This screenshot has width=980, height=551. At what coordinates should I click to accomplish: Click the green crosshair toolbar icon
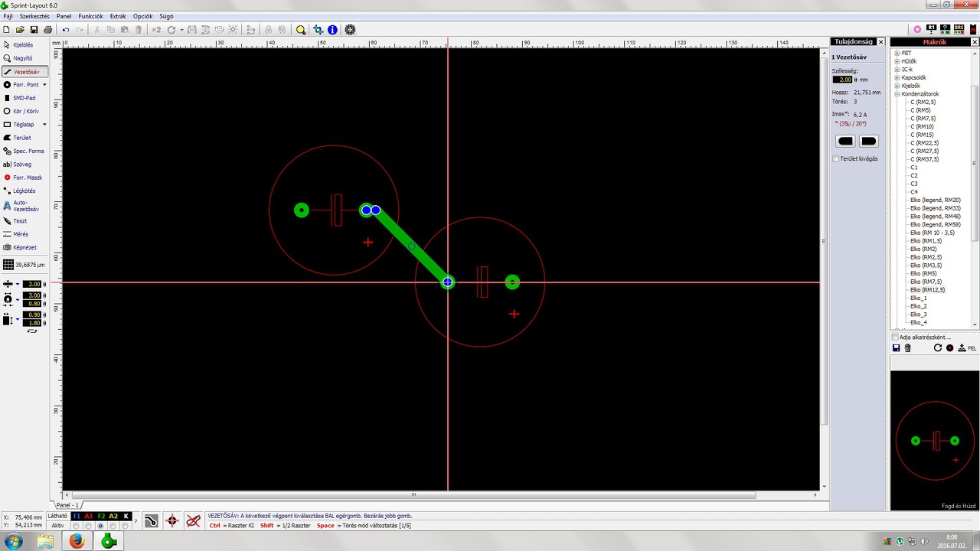(x=318, y=30)
